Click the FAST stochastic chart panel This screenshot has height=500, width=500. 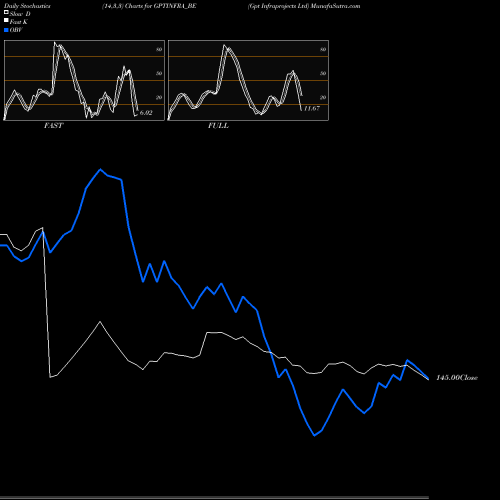tap(84, 80)
